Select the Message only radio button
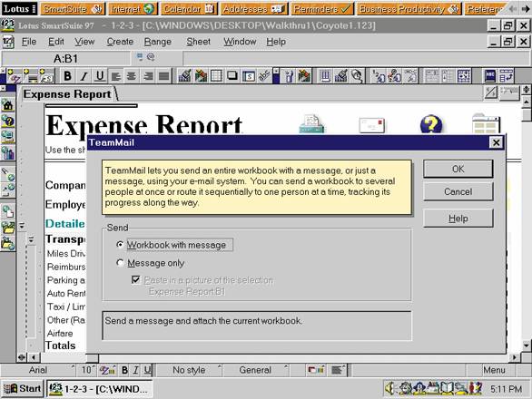Image resolution: width=532 pixels, height=399 pixels. [x=120, y=263]
